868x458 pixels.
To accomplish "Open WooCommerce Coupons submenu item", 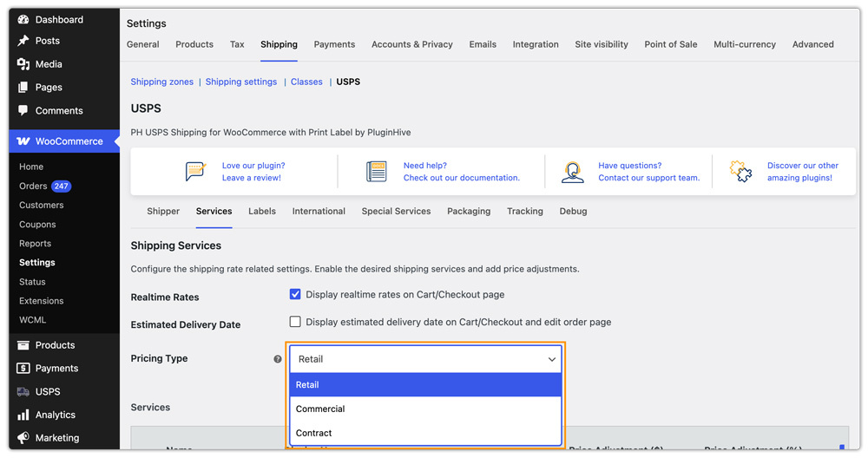I will point(37,225).
